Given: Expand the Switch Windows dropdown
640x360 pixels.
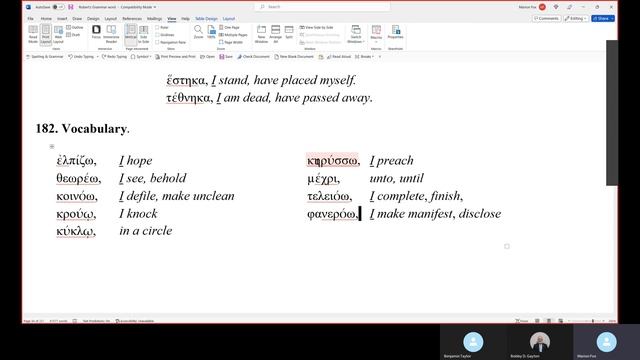Looking at the screenshot, I should pyautogui.click(x=356, y=34).
